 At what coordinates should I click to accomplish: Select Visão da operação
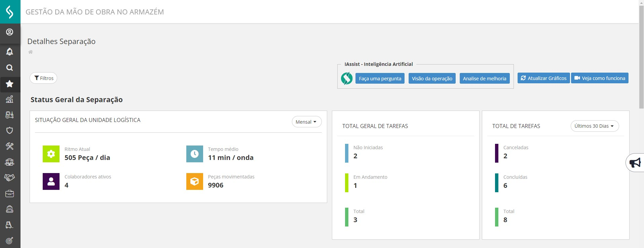[432, 79]
